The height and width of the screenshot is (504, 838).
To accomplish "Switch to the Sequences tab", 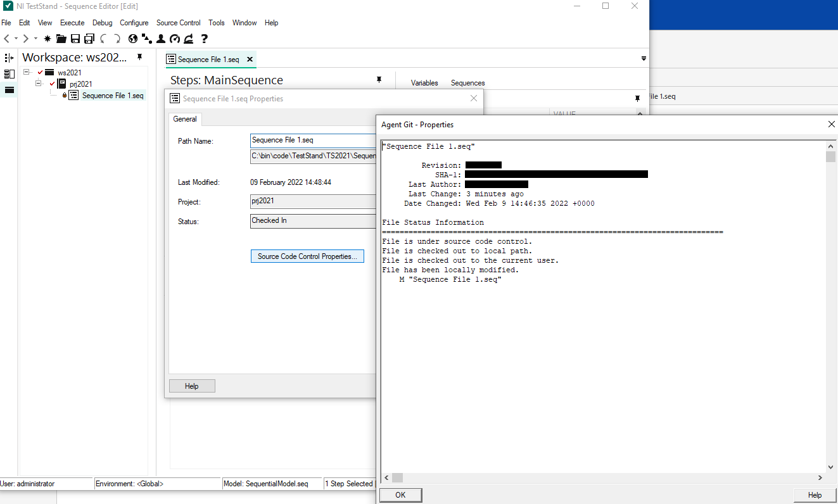I will pos(468,83).
